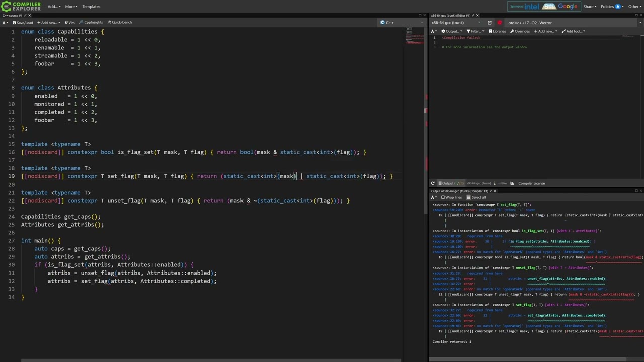Open the output pane font size dropdown
This screenshot has width=644, height=362.
coord(434,197)
